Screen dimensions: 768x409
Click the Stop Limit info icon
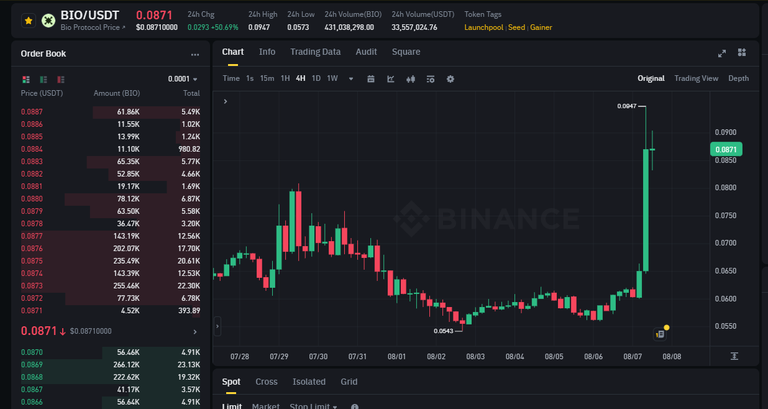click(355, 407)
